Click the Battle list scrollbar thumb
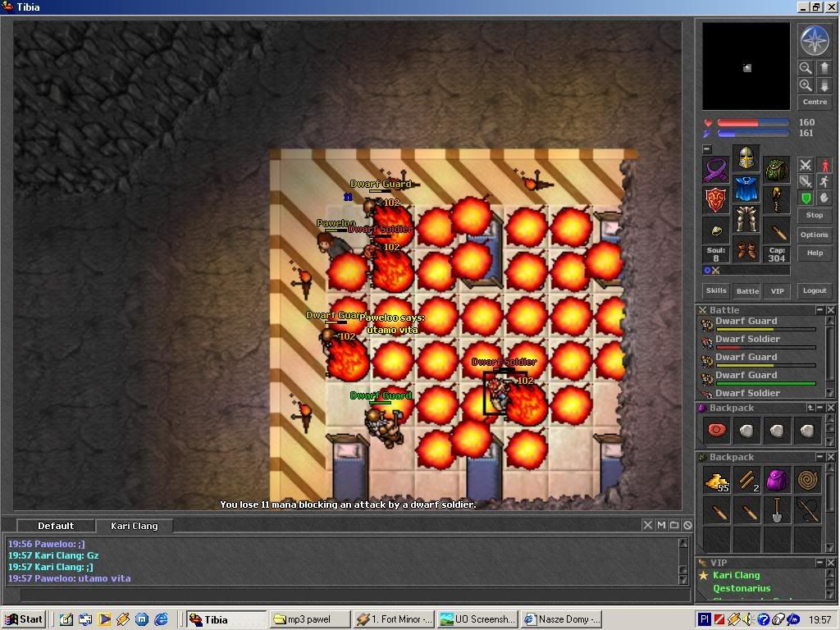The image size is (840, 630). point(830,355)
